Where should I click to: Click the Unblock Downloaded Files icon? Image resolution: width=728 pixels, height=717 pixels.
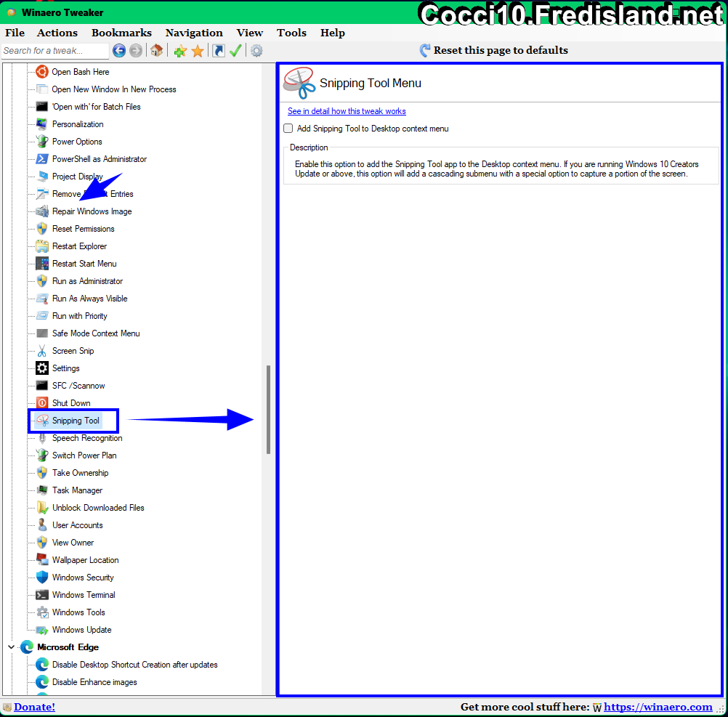pyautogui.click(x=42, y=508)
